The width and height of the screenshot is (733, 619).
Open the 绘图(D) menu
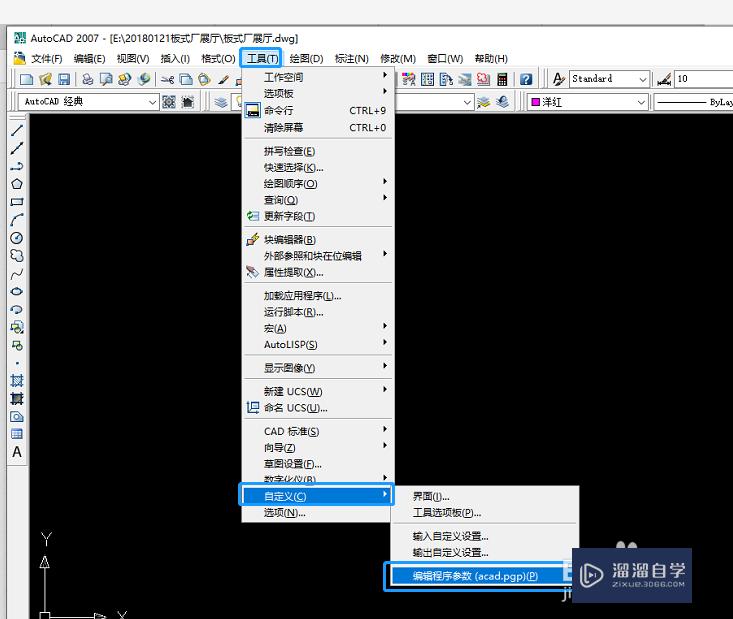[306, 58]
